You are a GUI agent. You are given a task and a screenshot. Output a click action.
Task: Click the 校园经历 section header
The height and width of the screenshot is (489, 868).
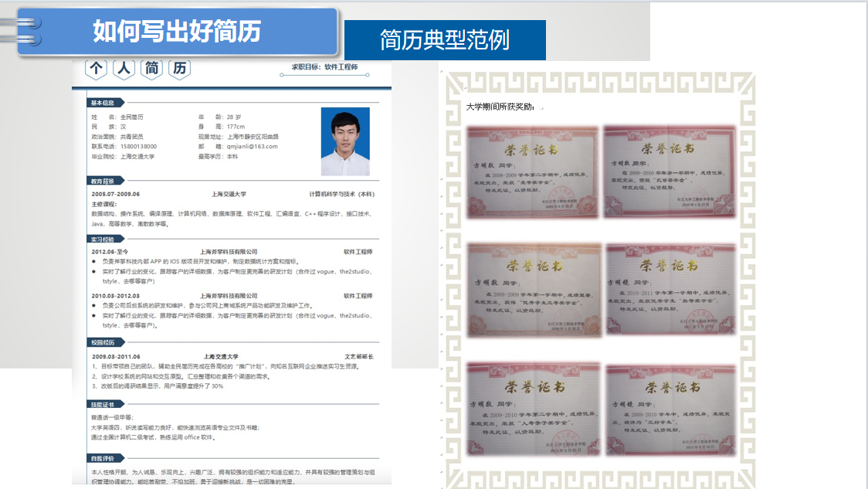pyautogui.click(x=103, y=342)
